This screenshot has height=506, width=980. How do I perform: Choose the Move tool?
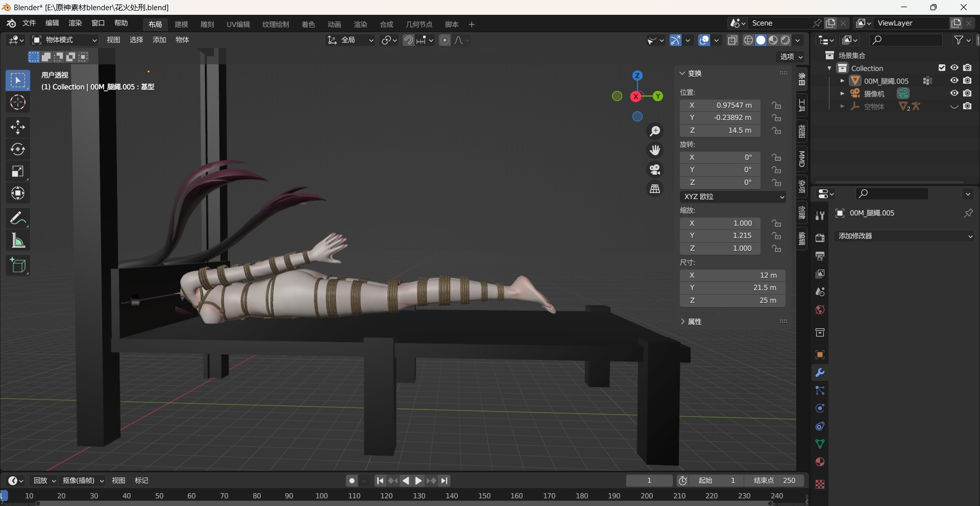pos(18,127)
